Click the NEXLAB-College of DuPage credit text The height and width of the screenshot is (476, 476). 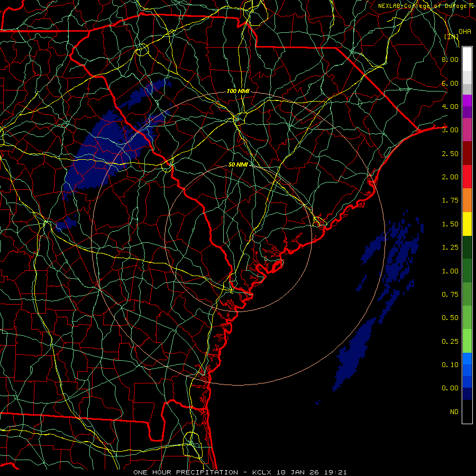[427, 6]
